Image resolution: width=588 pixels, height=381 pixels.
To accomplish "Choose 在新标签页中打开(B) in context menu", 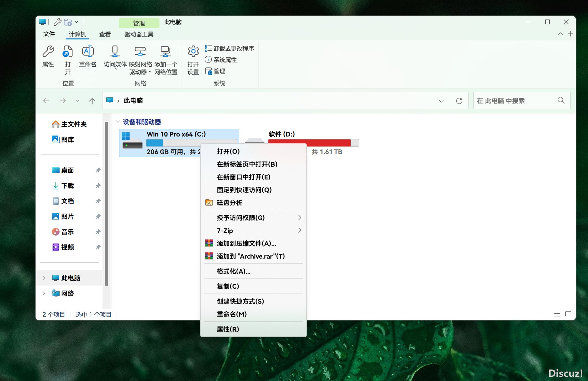I will (253, 164).
